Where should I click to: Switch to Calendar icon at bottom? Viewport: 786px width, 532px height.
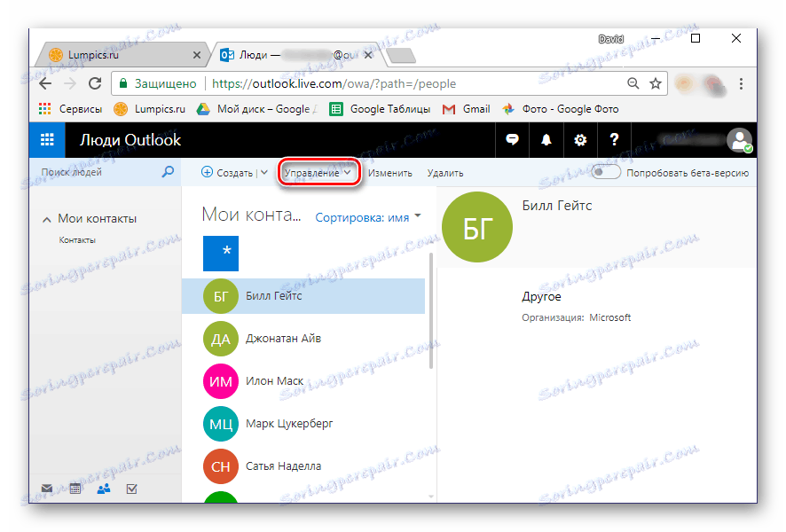[75, 489]
